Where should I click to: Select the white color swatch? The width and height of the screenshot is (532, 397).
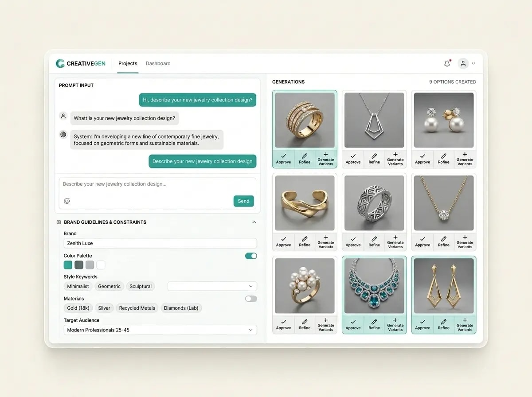point(101,265)
